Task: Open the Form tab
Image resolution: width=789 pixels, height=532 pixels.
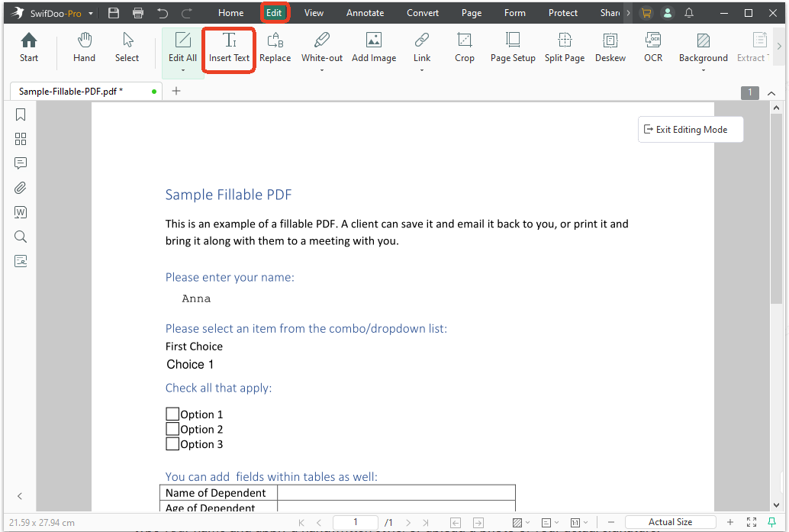Action: coord(515,13)
